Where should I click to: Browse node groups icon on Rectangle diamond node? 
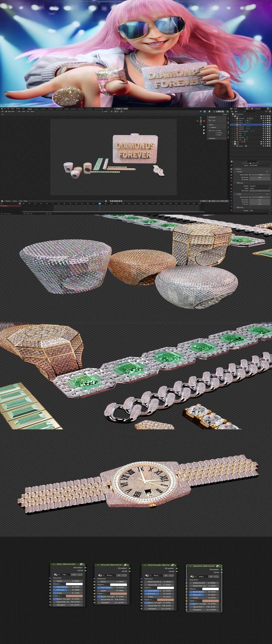pyautogui.click(x=148, y=576)
